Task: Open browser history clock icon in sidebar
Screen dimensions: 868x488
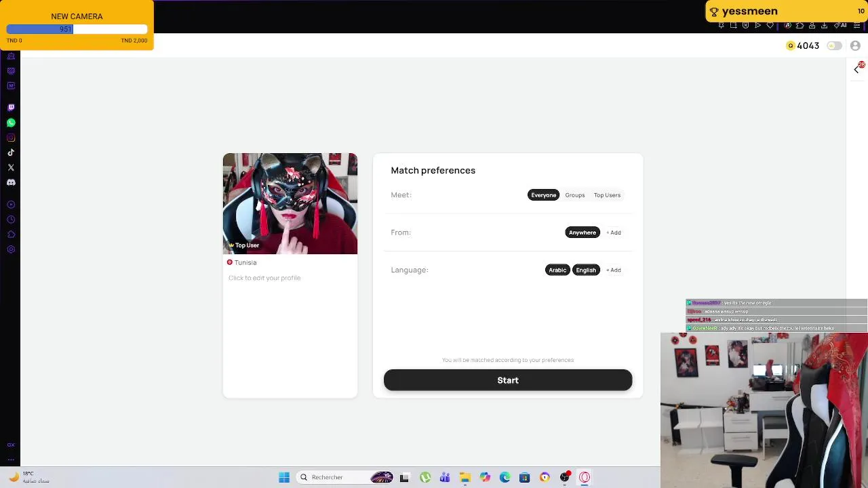Action: point(11,220)
